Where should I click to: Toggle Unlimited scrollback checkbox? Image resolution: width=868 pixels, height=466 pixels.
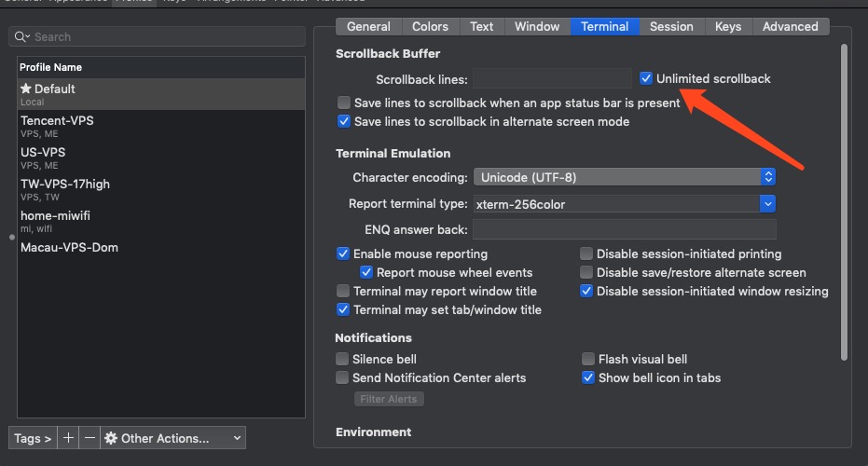tap(645, 78)
